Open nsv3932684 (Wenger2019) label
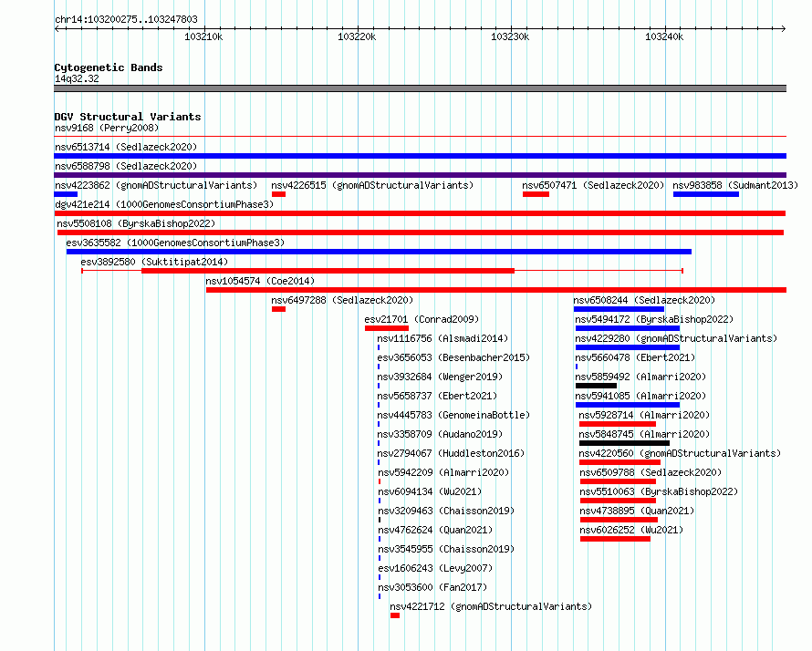This screenshot has height=651, width=812. pyautogui.click(x=440, y=377)
